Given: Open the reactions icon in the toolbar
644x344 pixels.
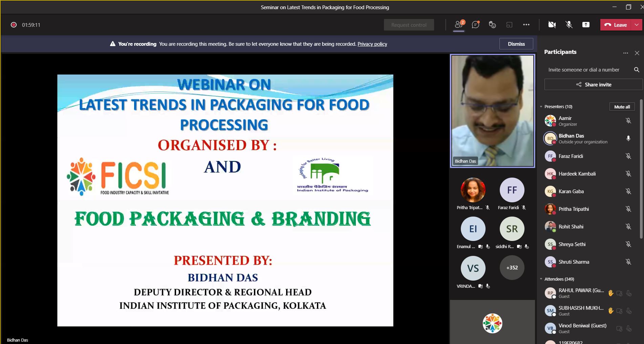Looking at the screenshot, I should pos(492,25).
